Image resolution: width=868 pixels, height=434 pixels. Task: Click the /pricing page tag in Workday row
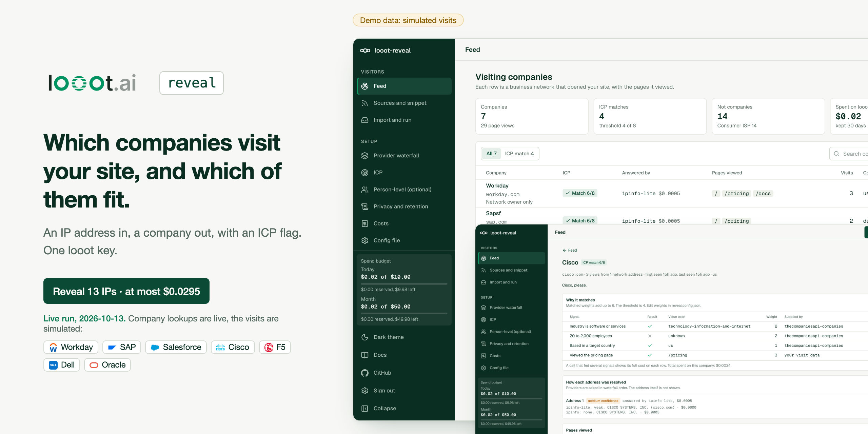pyautogui.click(x=736, y=194)
